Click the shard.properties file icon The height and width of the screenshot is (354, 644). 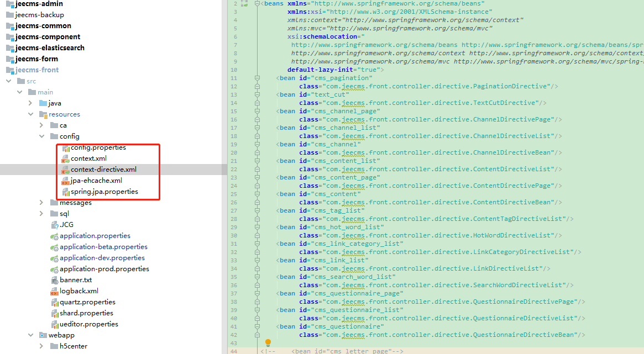[54, 313]
